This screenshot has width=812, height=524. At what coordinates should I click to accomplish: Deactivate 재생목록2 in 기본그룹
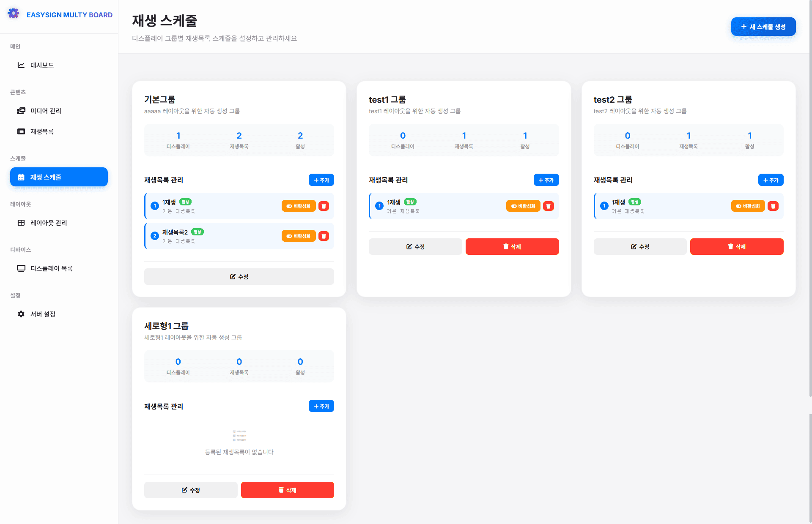(299, 236)
